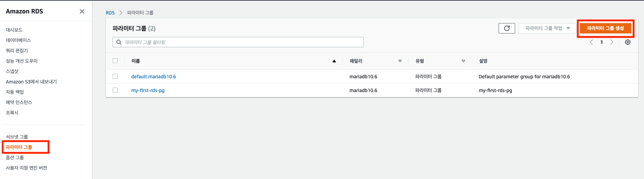The height and width of the screenshot is (179, 644).
Task: Open 자동 백업 in sidebar
Action: tap(15, 92)
